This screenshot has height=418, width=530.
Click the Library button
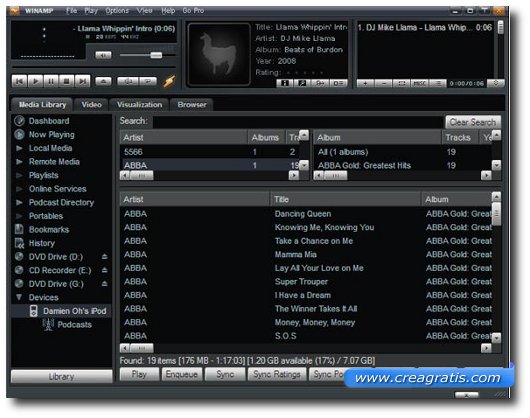tap(62, 376)
